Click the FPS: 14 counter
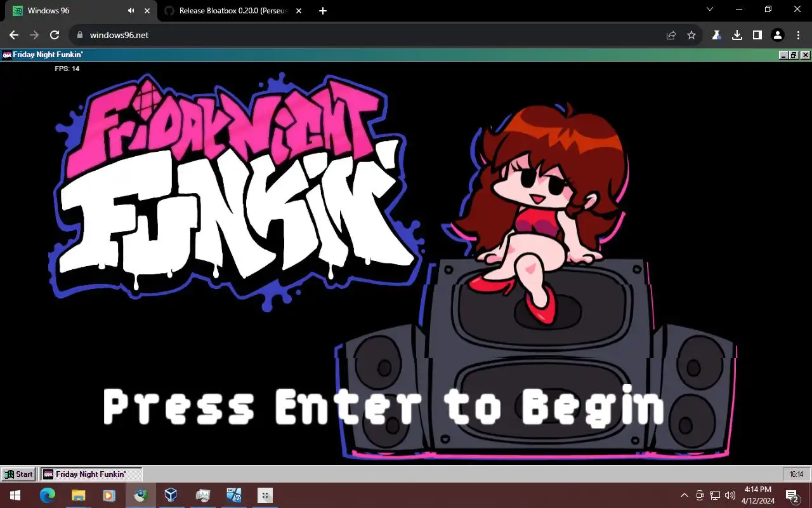 coord(67,69)
